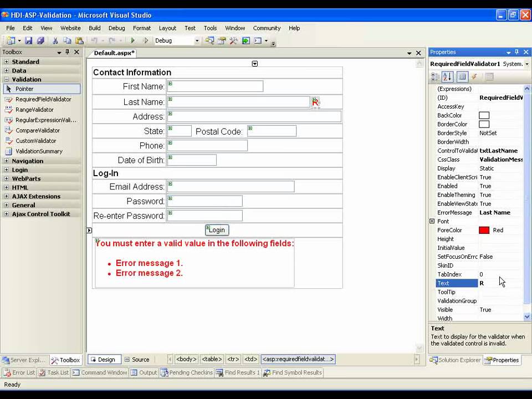
Task: Open the Find in Files toolbar icon
Action: [209, 40]
